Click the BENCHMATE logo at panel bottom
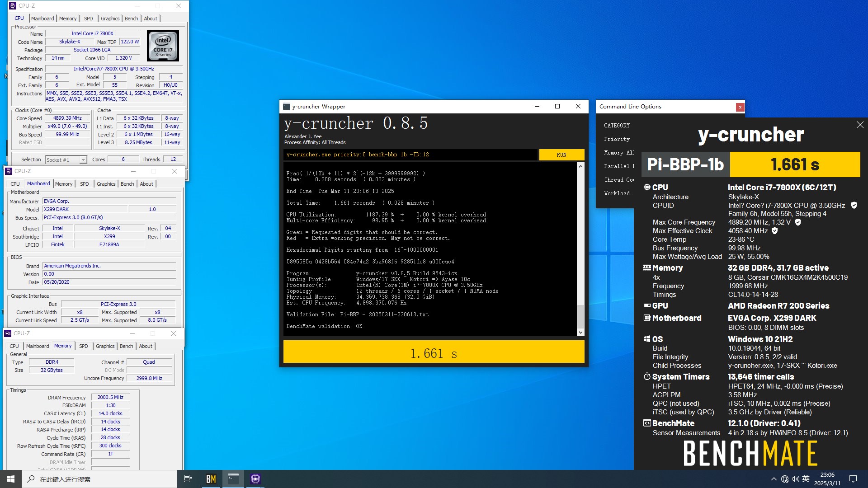The width and height of the screenshot is (868, 488). pyautogui.click(x=750, y=453)
